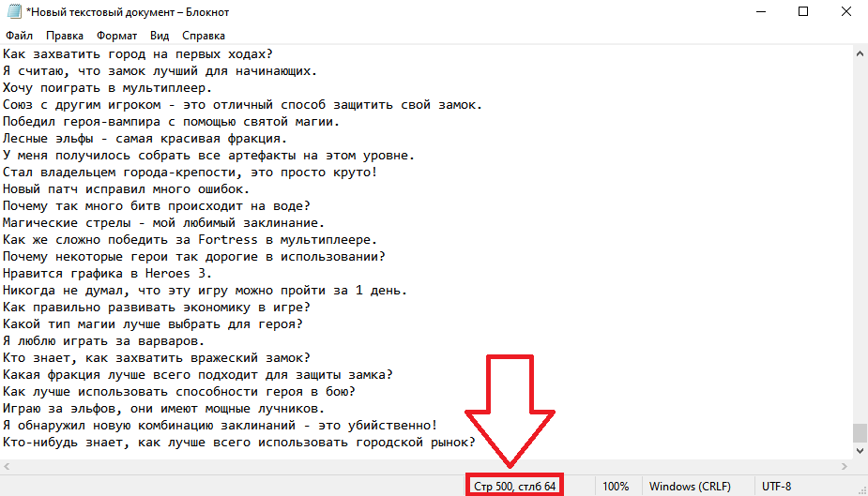Screen dimensions: 868x496
Task: Open the Формат menu
Action: coord(116,36)
